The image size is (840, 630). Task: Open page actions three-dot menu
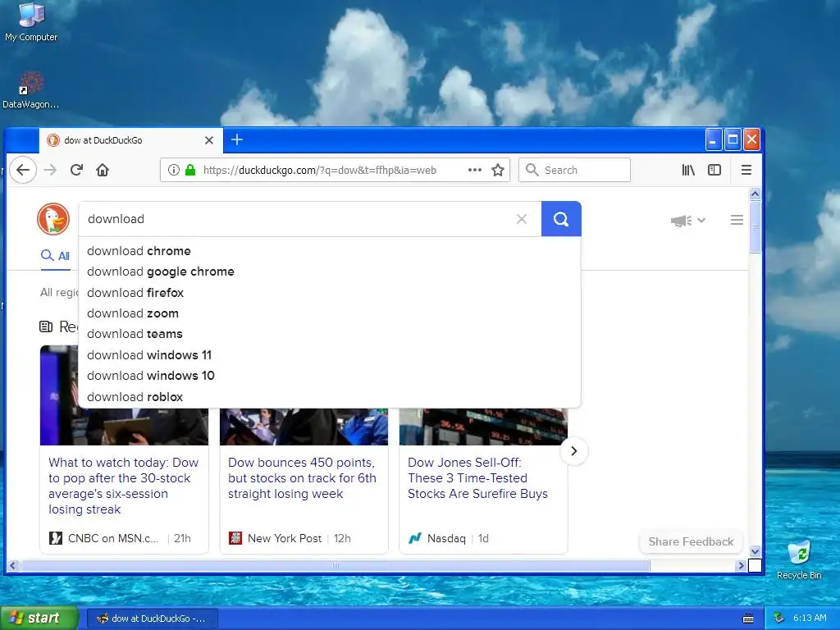[x=475, y=170]
